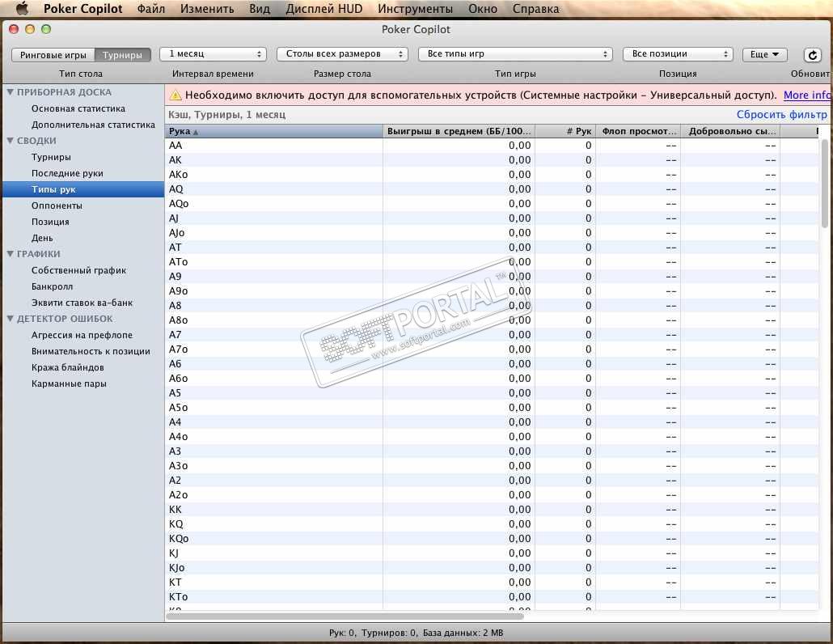833x644 pixels.
Task: Select the Турниры segment
Action: (x=122, y=55)
